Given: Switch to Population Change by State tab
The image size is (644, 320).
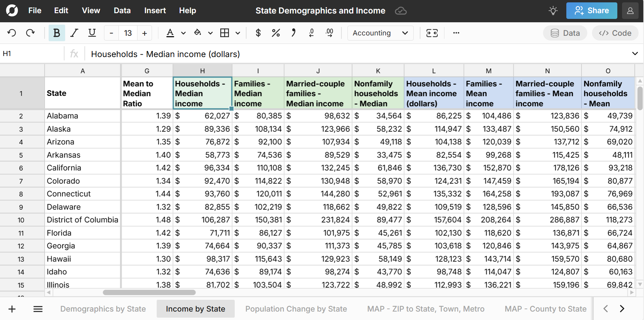Looking at the screenshot, I should coord(296,309).
